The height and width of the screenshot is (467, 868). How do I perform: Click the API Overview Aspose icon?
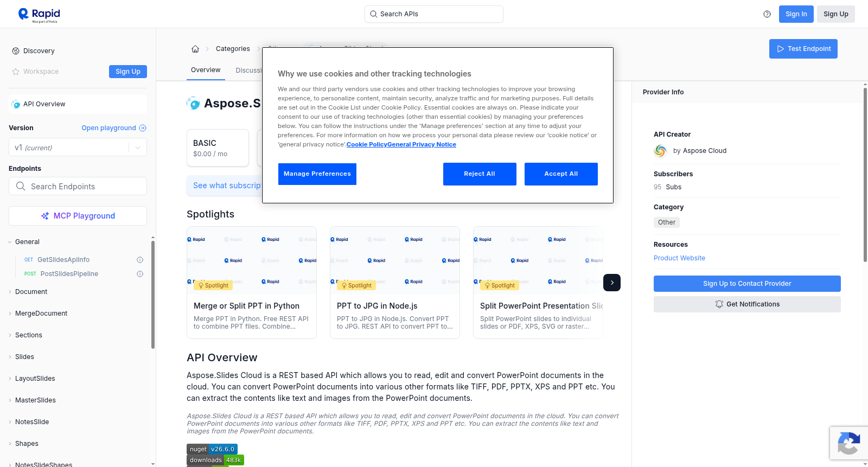[16, 104]
